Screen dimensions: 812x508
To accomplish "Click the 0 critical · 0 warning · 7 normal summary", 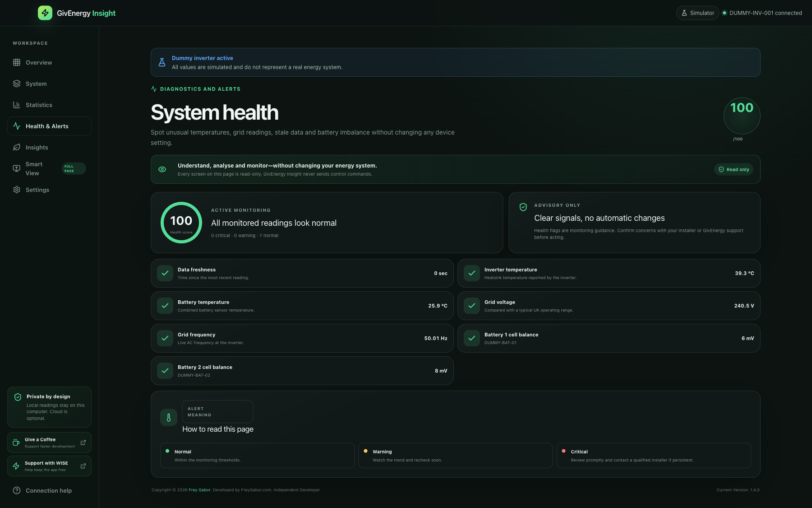I will click(x=245, y=236).
